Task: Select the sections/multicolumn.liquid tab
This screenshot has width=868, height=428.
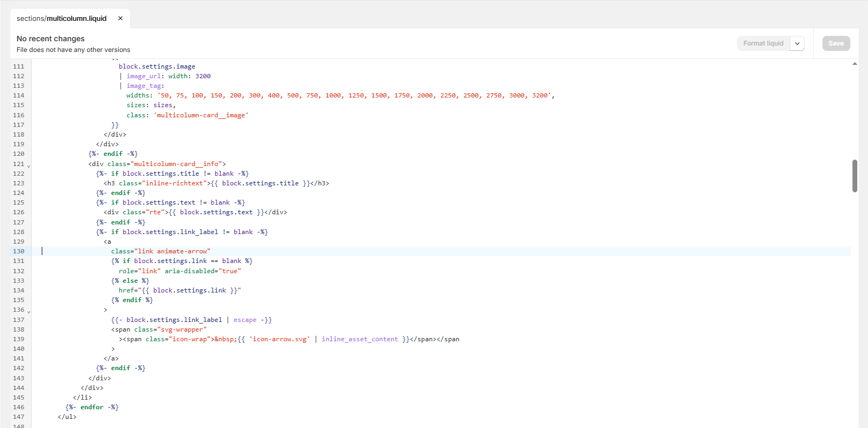Action: (x=62, y=18)
